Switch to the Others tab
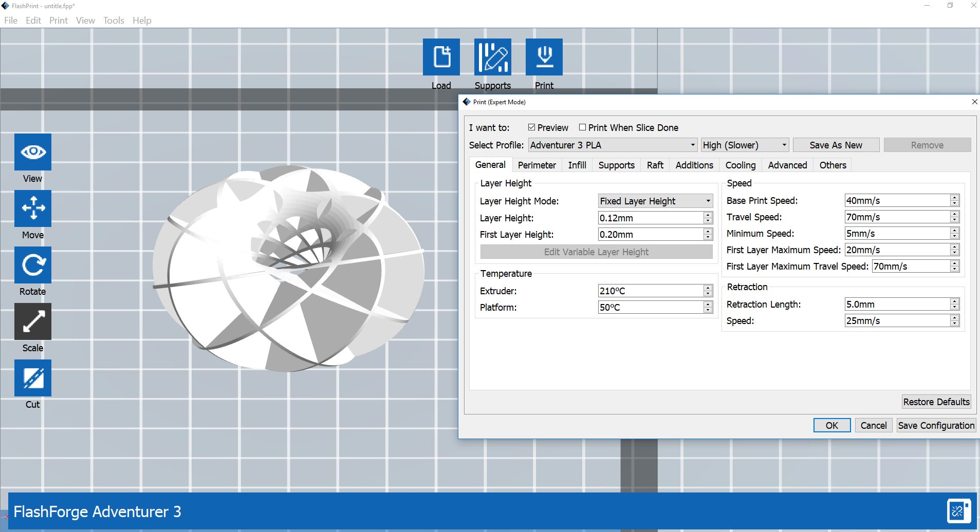This screenshot has width=980, height=532. pos(833,165)
